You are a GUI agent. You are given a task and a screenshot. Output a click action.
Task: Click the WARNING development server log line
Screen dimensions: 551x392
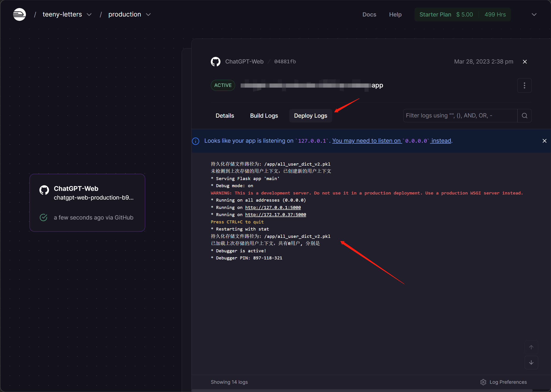pyautogui.click(x=367, y=193)
